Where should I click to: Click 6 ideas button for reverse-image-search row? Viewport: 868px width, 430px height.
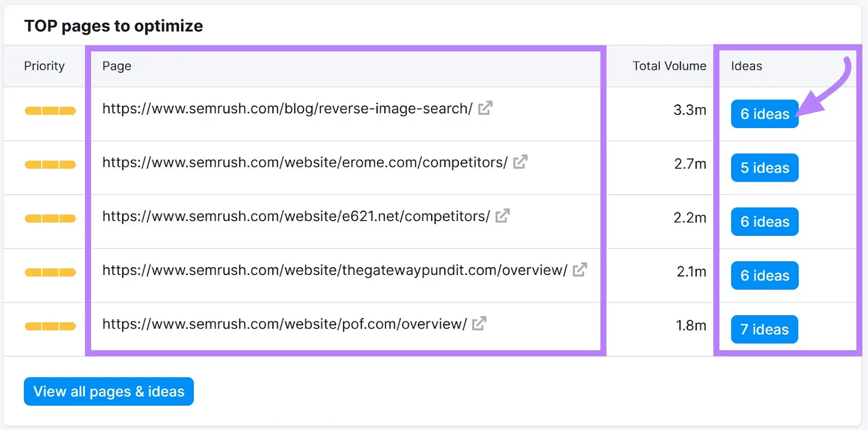tap(764, 114)
